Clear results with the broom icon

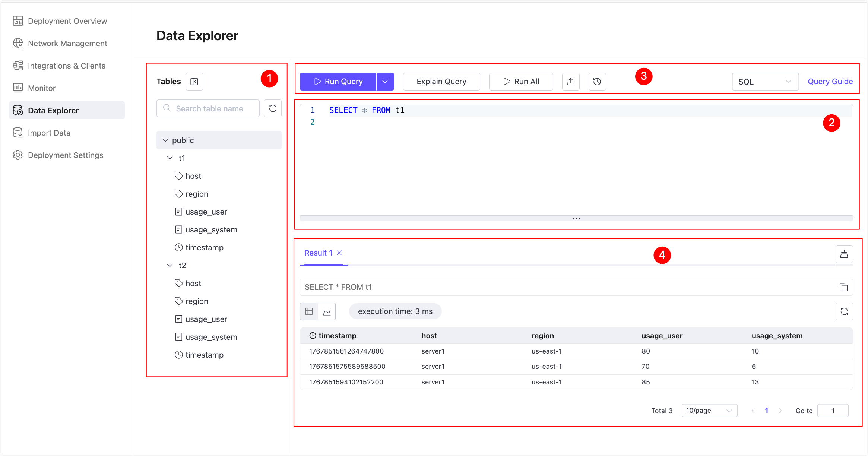844,254
